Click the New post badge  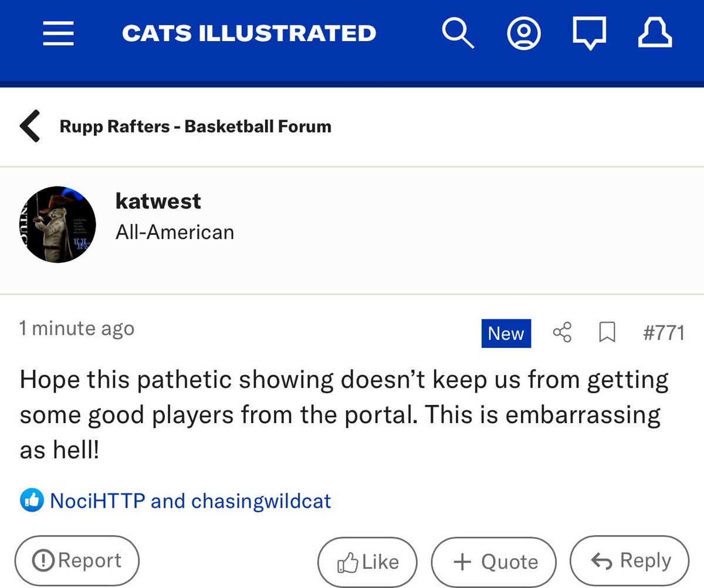click(x=506, y=333)
